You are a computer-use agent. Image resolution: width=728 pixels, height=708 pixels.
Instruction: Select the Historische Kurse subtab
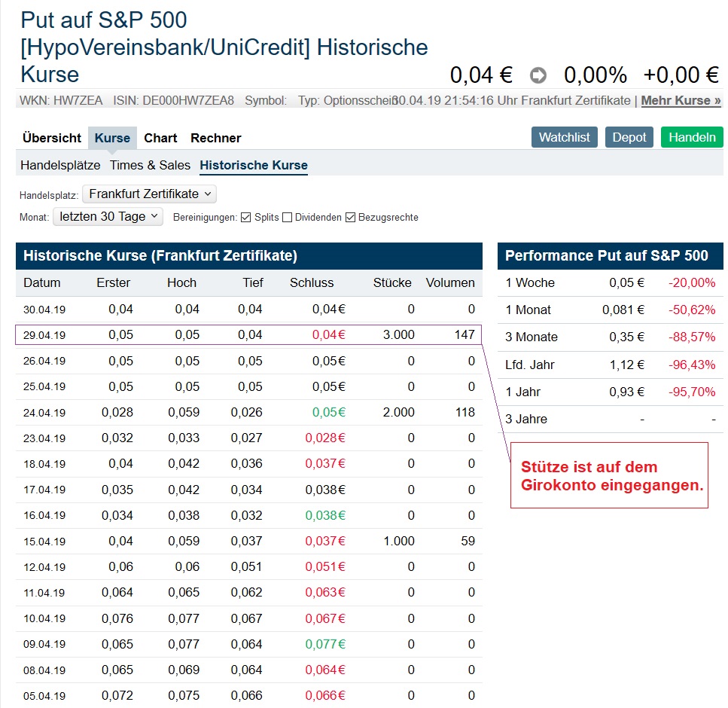point(254,165)
